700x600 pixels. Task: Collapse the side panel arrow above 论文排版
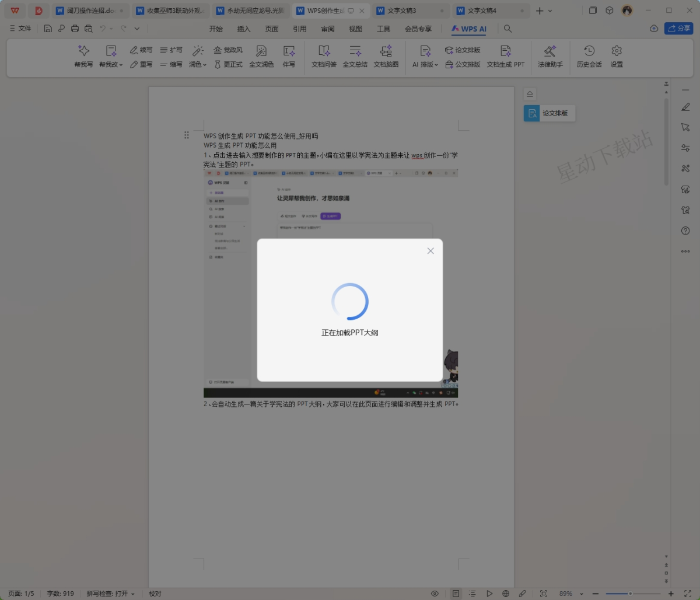(x=530, y=93)
